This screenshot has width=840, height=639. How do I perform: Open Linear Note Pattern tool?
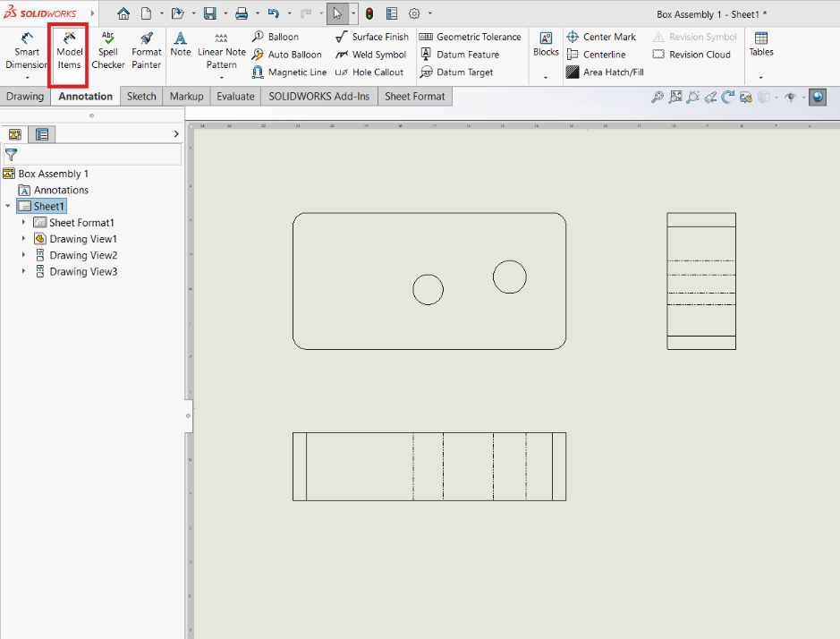(221, 51)
